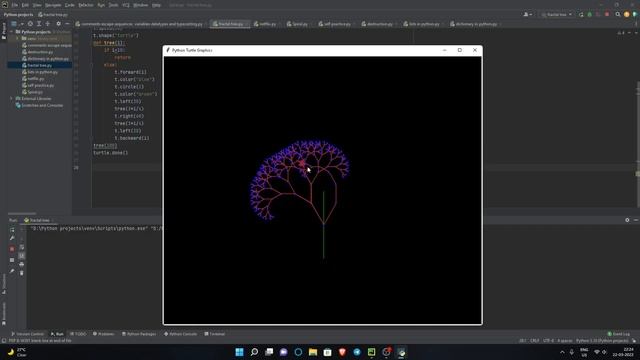Open the File menu
The height and width of the screenshot is (360, 640).
(x=15, y=5)
